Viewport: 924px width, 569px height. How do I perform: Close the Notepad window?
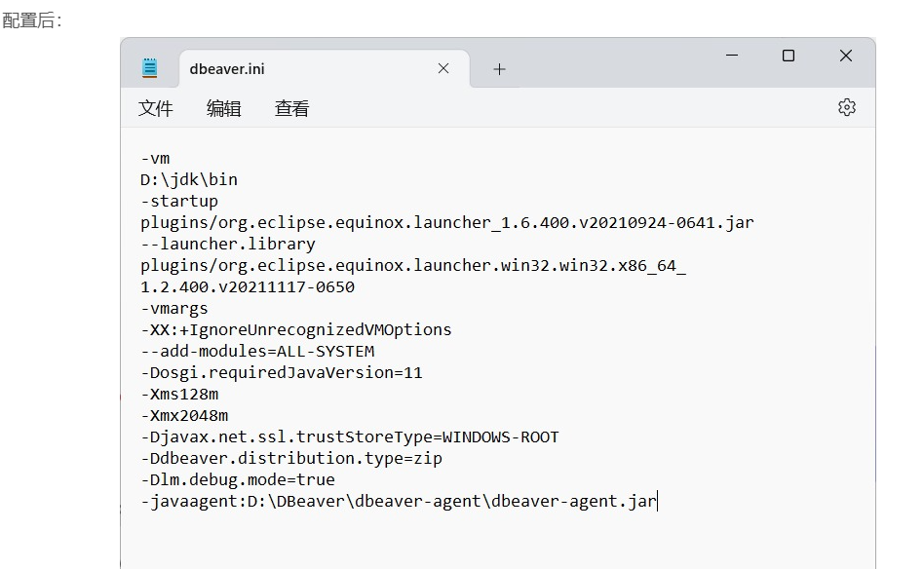pyautogui.click(x=845, y=57)
